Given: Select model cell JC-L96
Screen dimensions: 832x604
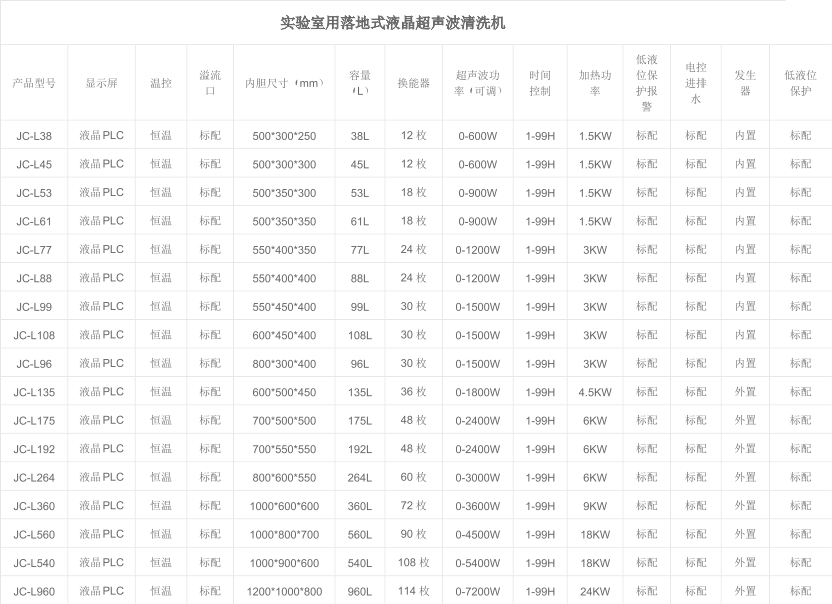Looking at the screenshot, I should 34,364.
